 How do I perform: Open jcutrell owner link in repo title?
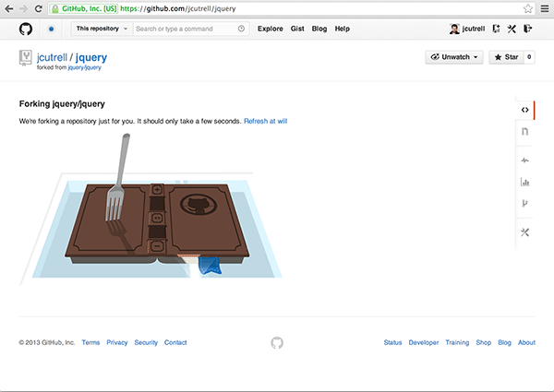click(x=52, y=57)
